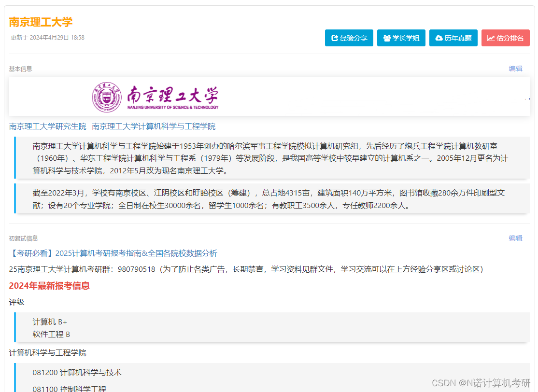The image size is (538, 392).
Task: Select 081200 计算机科学与技术 entry
Action: [x=77, y=373]
